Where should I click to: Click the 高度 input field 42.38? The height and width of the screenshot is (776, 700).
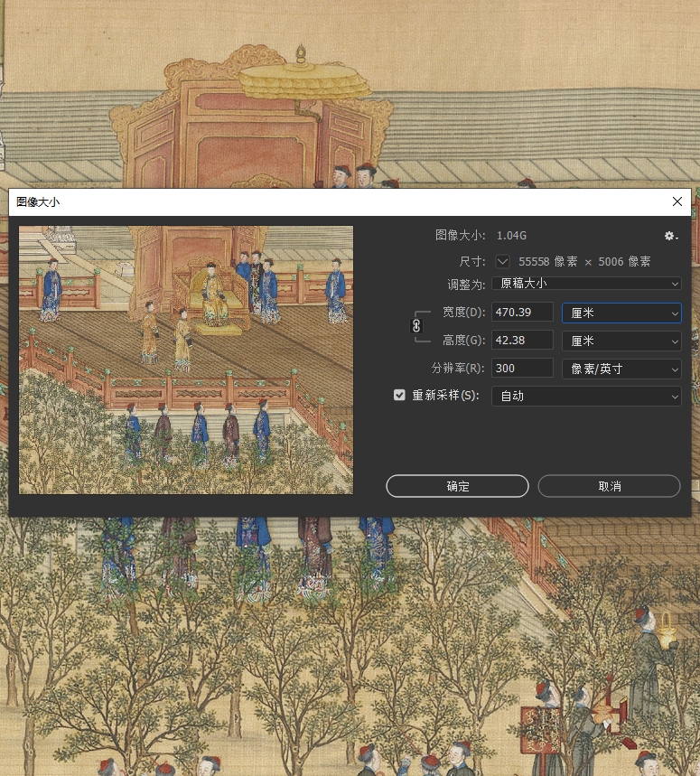[x=522, y=341]
